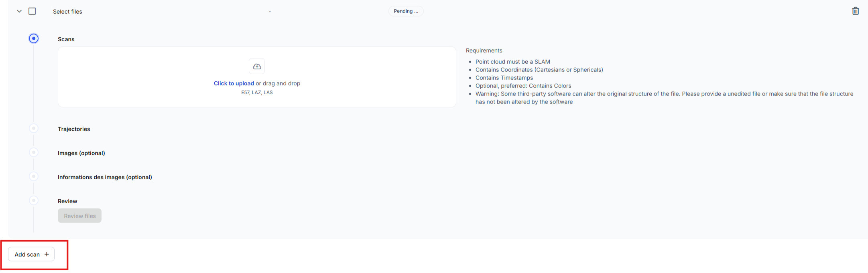Click the plus icon beside Add scan

coord(47,254)
